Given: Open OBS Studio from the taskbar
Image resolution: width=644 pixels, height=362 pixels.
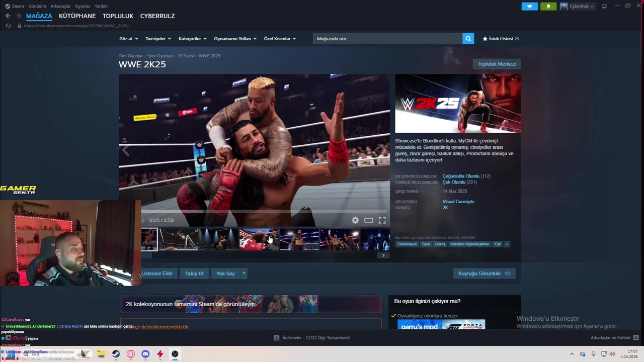Looking at the screenshot, I should click(175, 354).
